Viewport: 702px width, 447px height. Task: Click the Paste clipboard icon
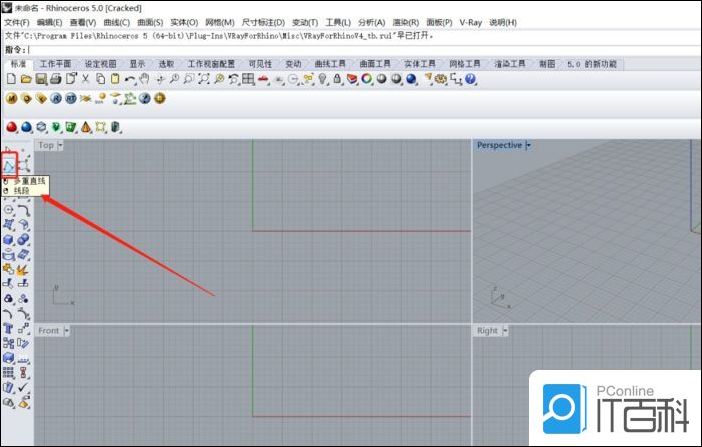pyautogui.click(x=115, y=79)
